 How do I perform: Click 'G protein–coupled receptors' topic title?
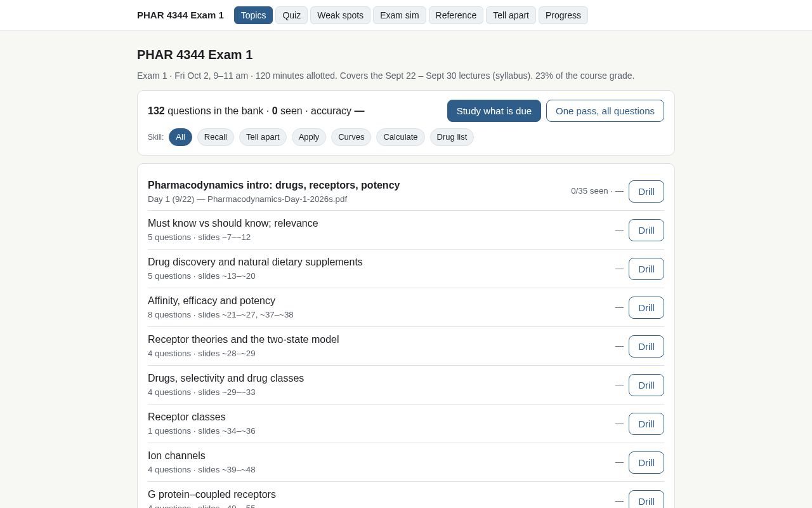[212, 495]
